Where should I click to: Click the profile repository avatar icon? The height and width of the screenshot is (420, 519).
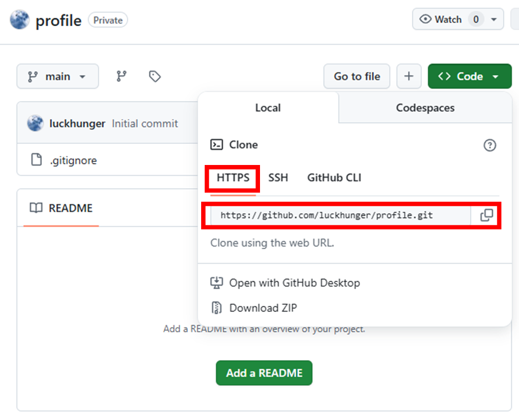pyautogui.click(x=20, y=20)
